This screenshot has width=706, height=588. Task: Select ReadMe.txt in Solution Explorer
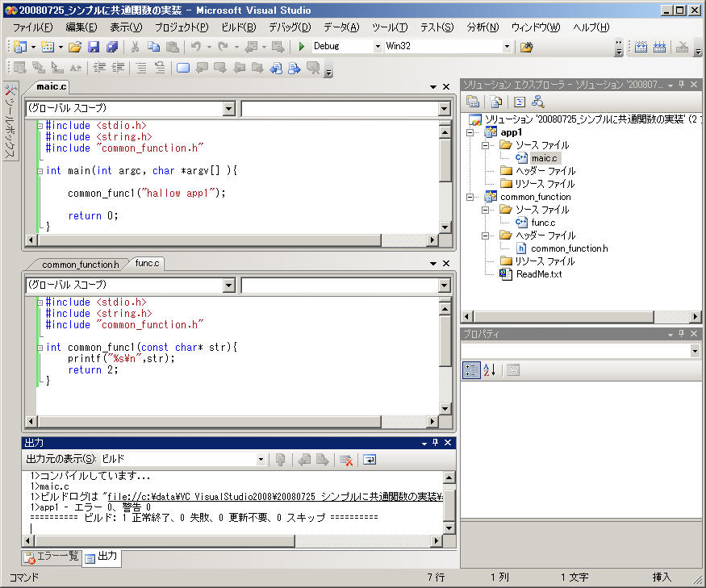[538, 274]
